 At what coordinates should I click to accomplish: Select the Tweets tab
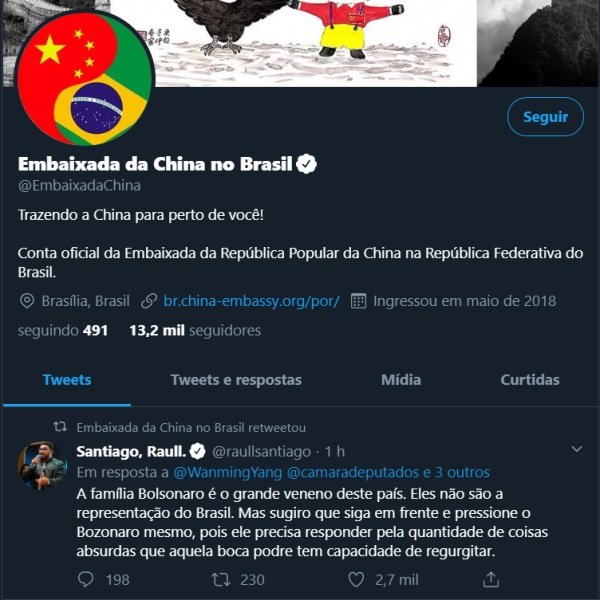click(67, 380)
